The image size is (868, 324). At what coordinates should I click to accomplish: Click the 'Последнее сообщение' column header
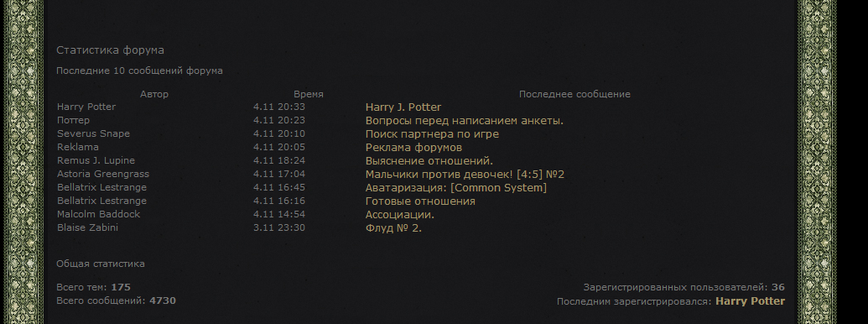coord(574,94)
